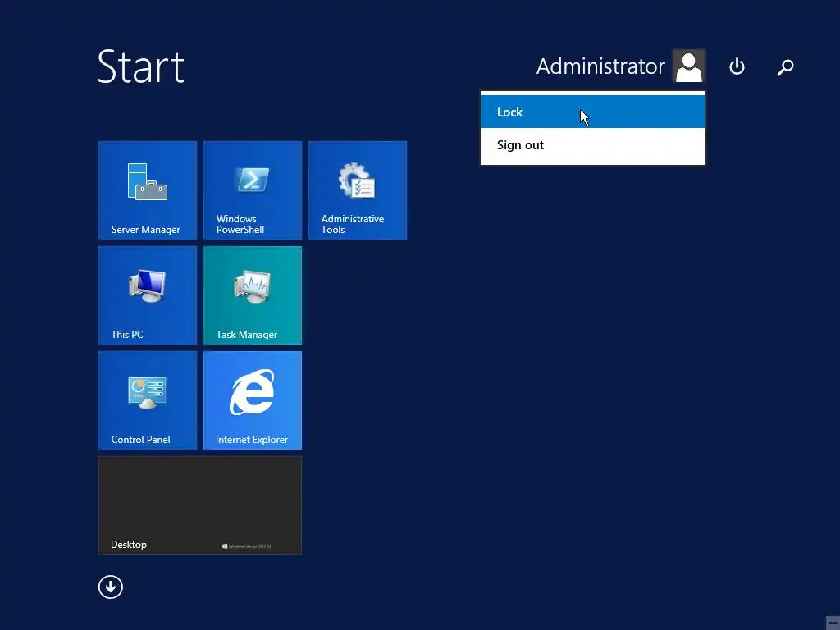The width and height of the screenshot is (840, 630).
Task: Open the Control Panel tile
Action: [x=148, y=400]
